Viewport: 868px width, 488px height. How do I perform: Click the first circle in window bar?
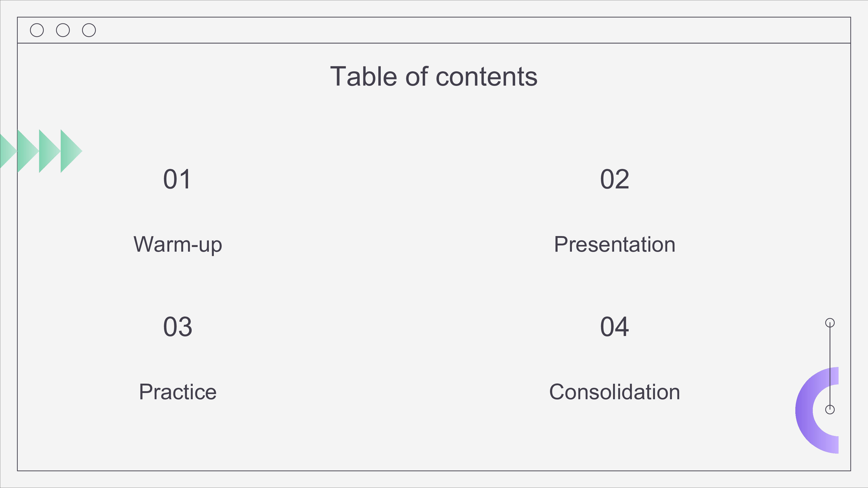coord(37,30)
